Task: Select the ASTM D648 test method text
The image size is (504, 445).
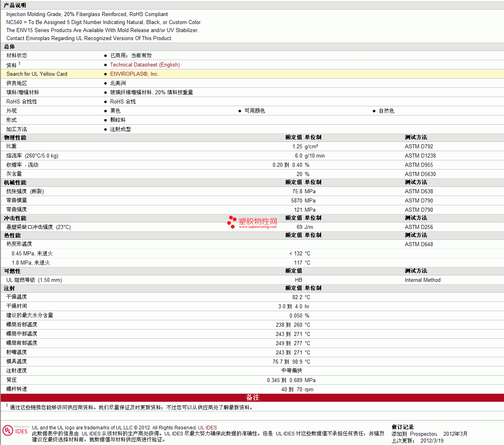Action: [419, 244]
